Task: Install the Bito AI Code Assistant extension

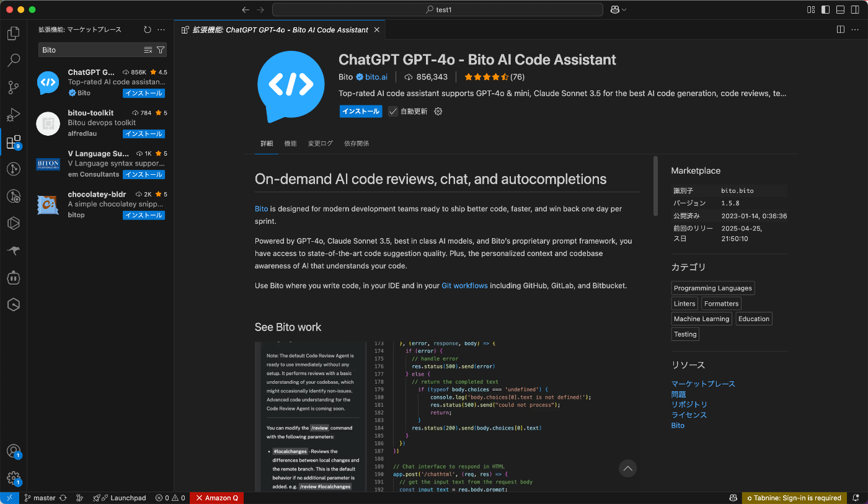Action: (361, 112)
